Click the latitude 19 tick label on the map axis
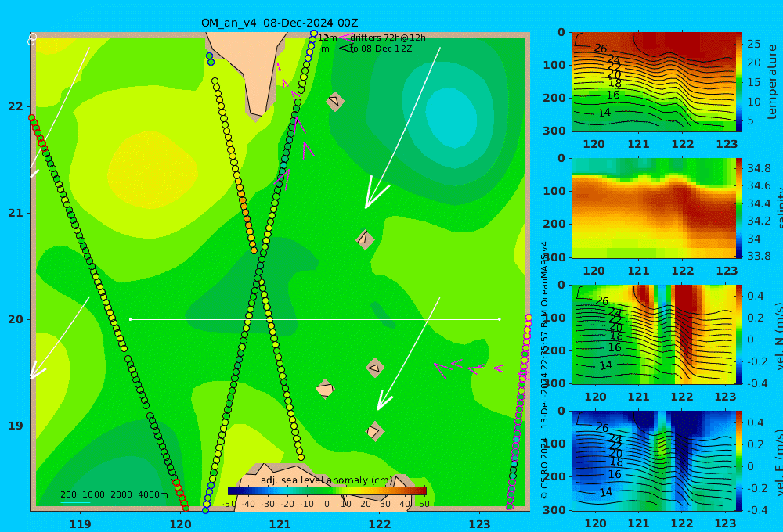 point(16,426)
